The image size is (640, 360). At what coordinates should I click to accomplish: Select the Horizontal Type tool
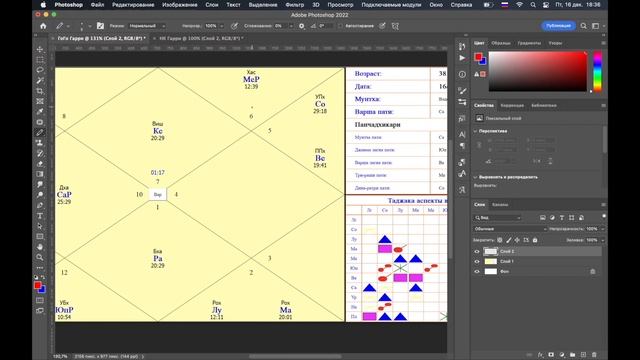click(40, 216)
